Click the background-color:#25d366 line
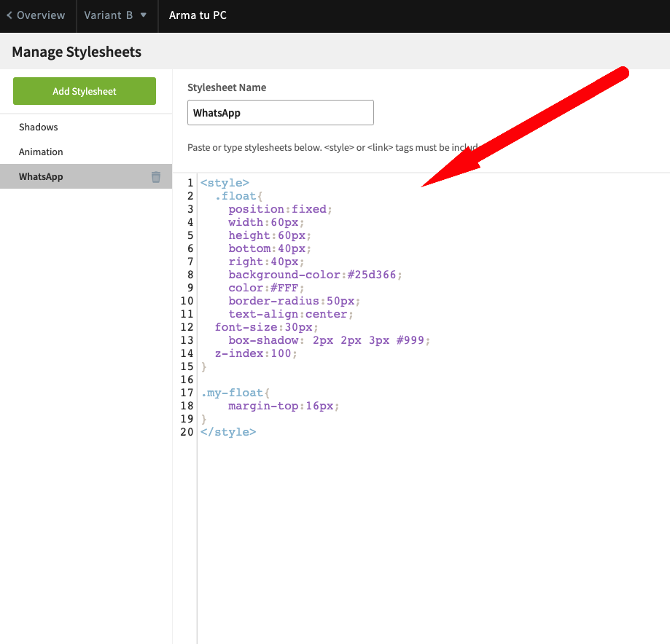Viewport: 670px width, 644px height. (315, 275)
